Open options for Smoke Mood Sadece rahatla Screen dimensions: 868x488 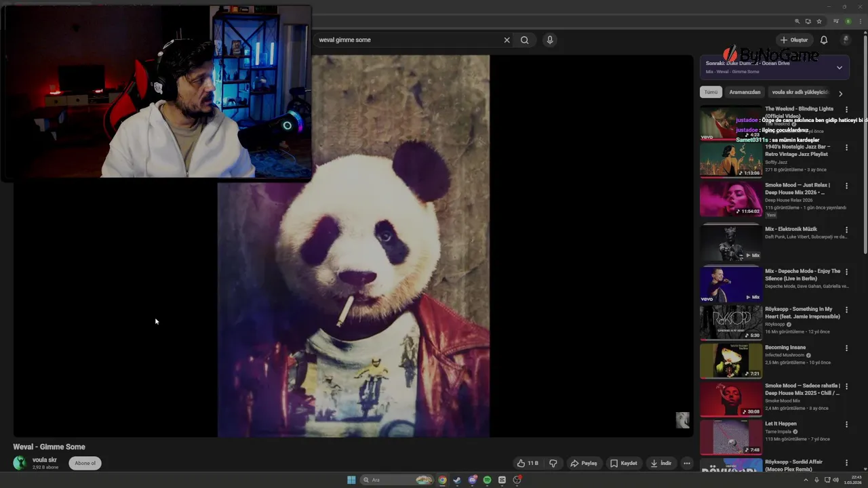(846, 386)
